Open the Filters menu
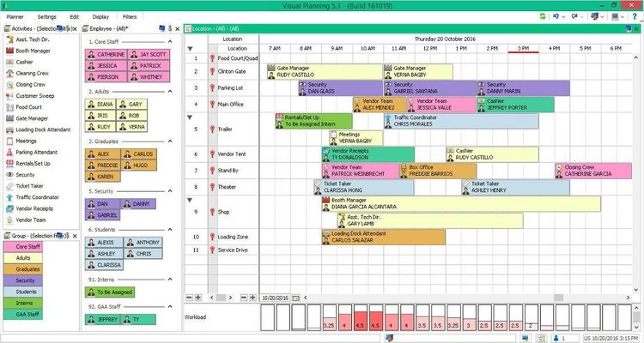 pyautogui.click(x=130, y=16)
